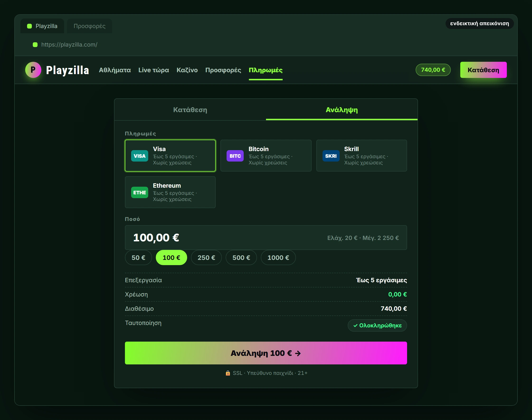Switch to the Προσφορές browser tab
The image size is (532, 420).
pyautogui.click(x=90, y=26)
